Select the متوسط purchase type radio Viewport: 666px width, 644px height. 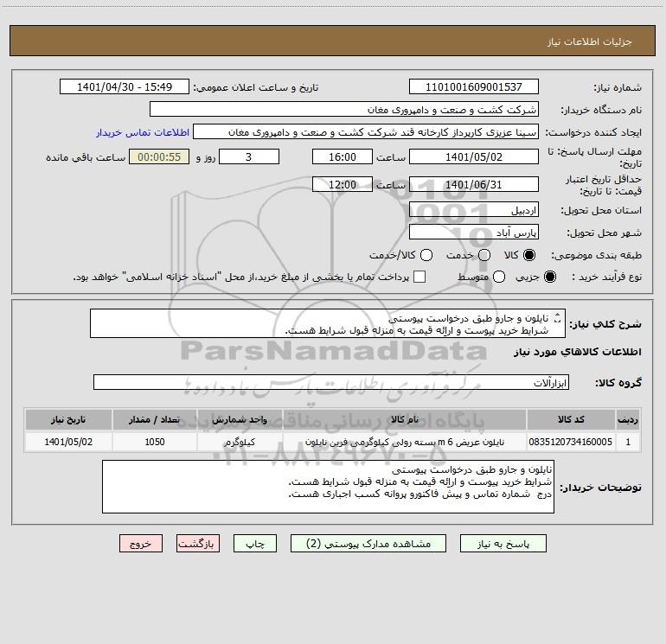pyautogui.click(x=499, y=277)
